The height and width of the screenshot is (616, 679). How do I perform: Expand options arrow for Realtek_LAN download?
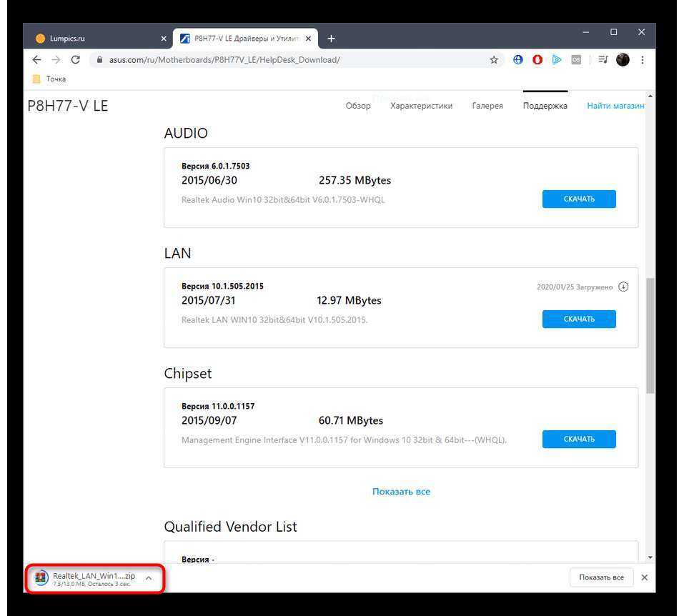pyautogui.click(x=149, y=578)
